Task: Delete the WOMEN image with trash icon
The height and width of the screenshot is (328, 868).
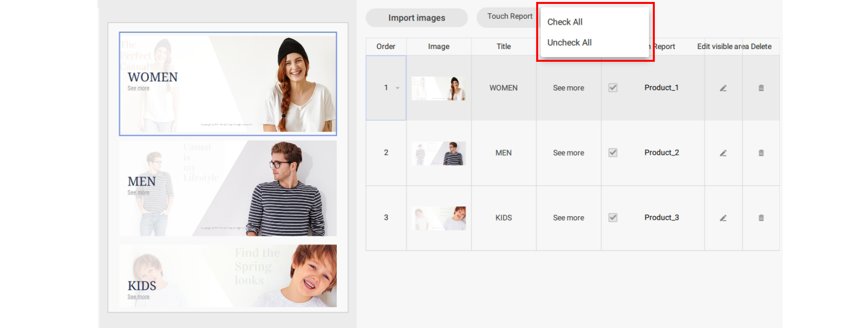Action: [x=761, y=88]
